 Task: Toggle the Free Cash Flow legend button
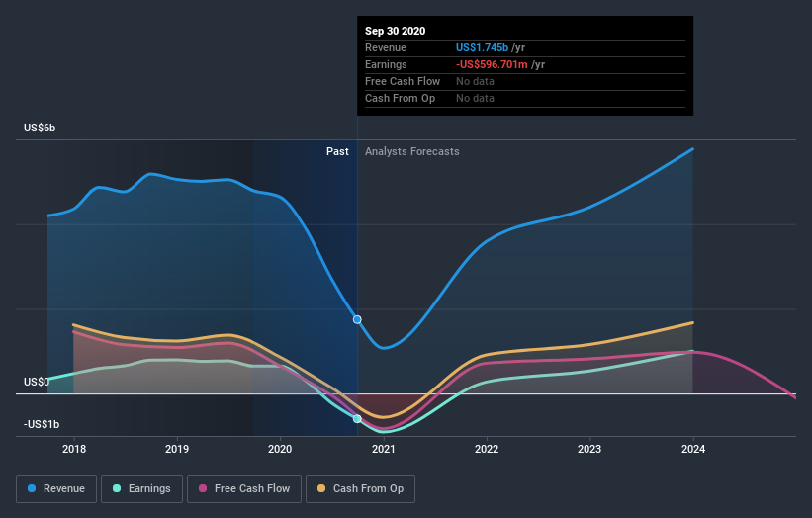coord(244,489)
